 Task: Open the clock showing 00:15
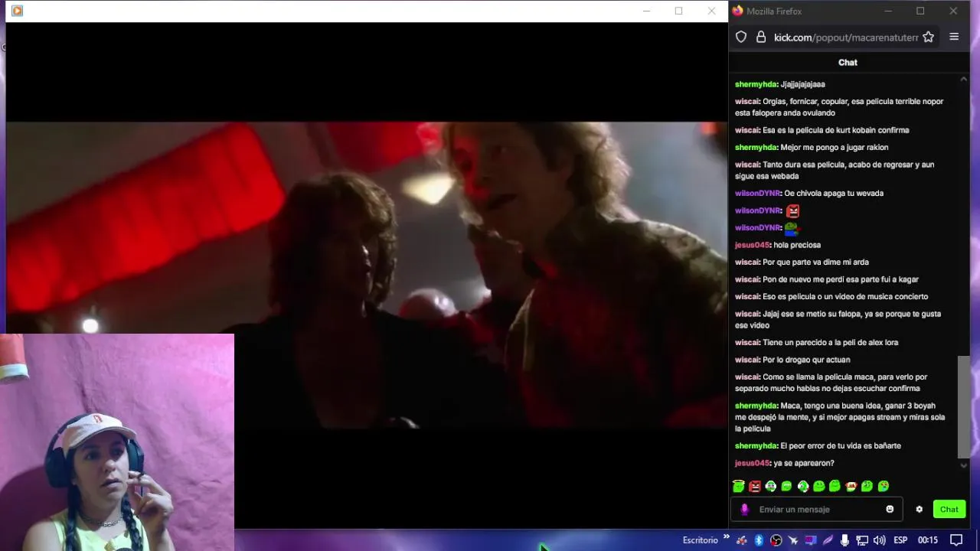coord(927,540)
